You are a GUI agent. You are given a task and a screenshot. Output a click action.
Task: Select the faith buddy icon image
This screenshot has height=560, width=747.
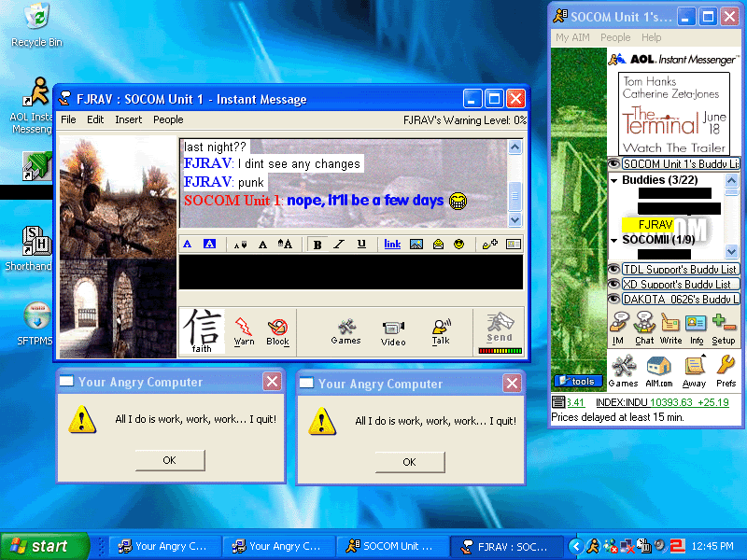tap(202, 331)
